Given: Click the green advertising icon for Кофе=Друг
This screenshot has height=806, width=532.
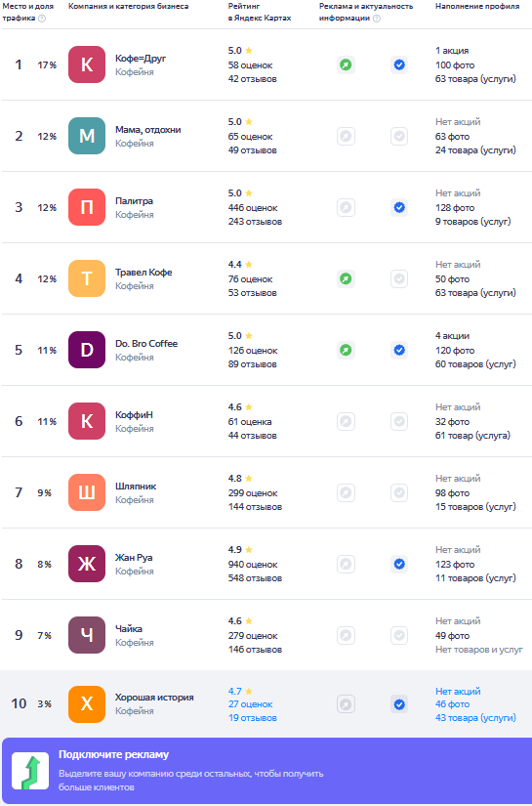Looking at the screenshot, I should (347, 64).
